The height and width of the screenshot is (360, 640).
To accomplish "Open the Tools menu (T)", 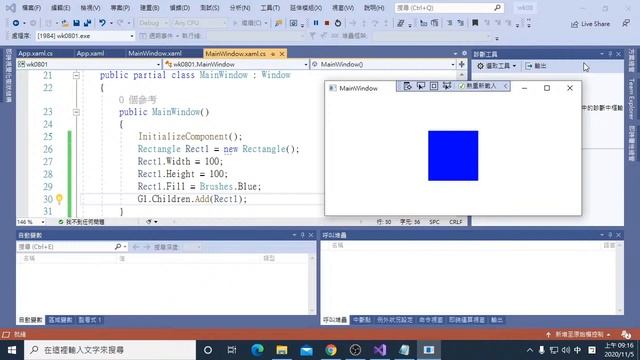I will pos(270,8).
